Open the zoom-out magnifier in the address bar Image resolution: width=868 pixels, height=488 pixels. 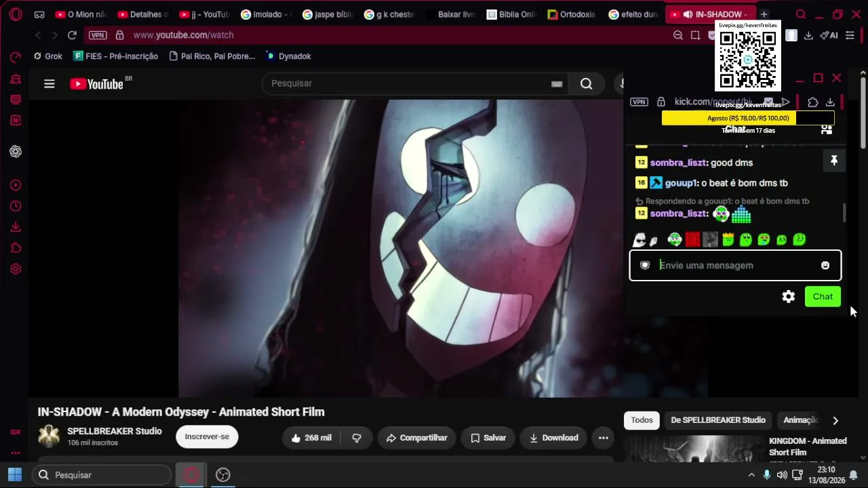[678, 35]
